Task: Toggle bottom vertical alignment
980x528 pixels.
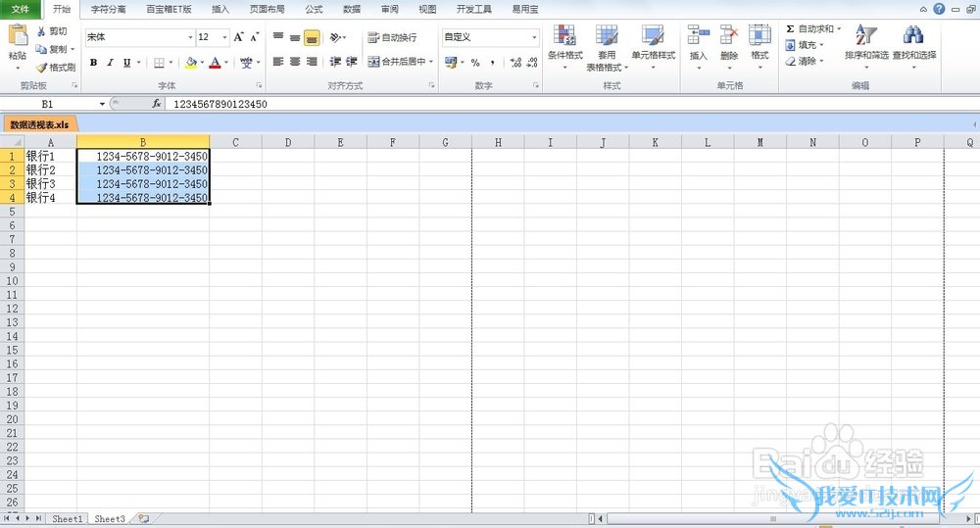Action: [312, 37]
